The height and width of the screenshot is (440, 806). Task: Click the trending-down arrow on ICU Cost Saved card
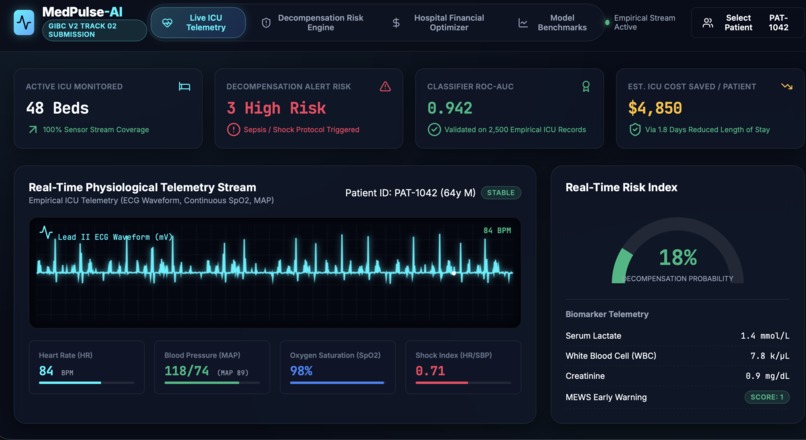pyautogui.click(x=786, y=86)
